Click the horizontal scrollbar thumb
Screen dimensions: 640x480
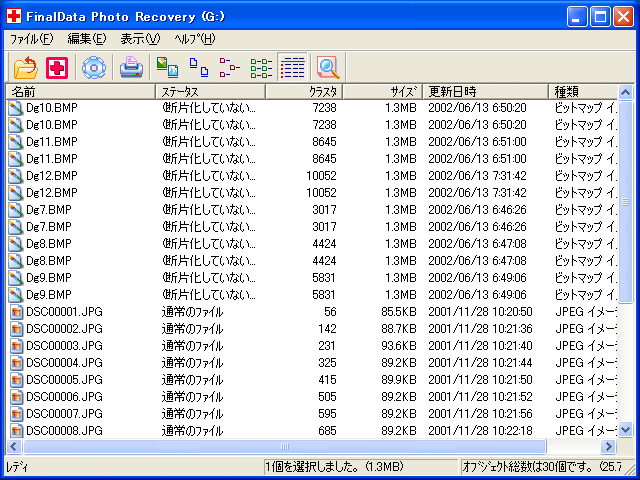click(x=285, y=447)
